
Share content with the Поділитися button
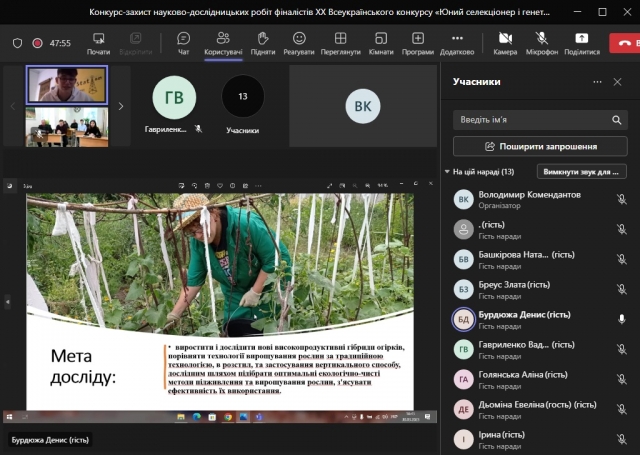(581, 42)
